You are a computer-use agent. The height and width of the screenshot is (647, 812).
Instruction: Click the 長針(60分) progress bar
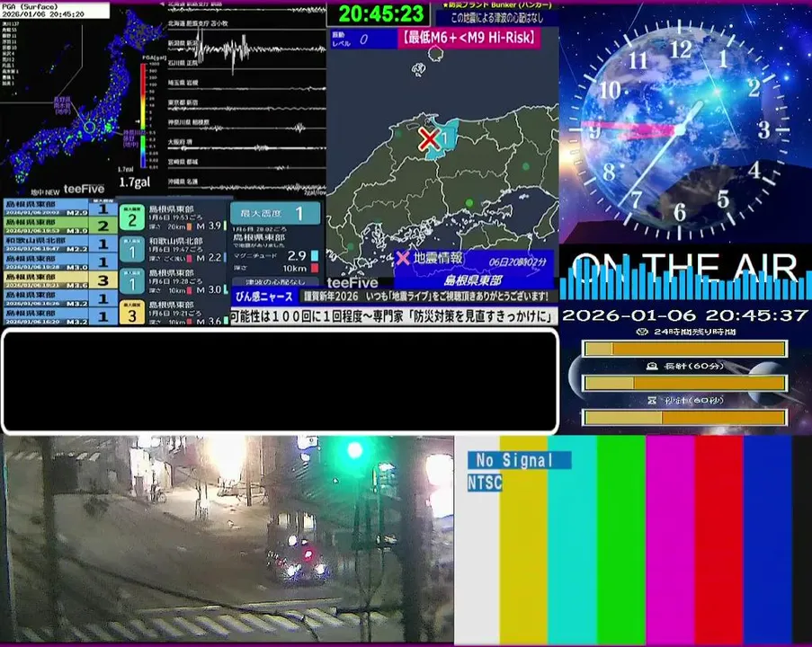coord(685,383)
